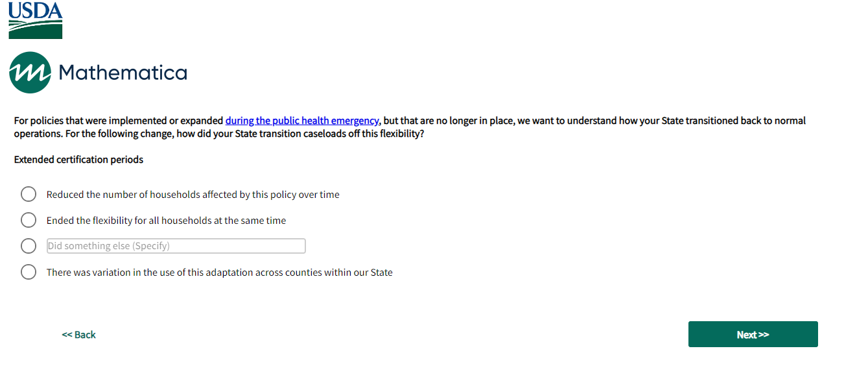Open the "during the public health emergency" link
868x377 pixels.
point(301,121)
